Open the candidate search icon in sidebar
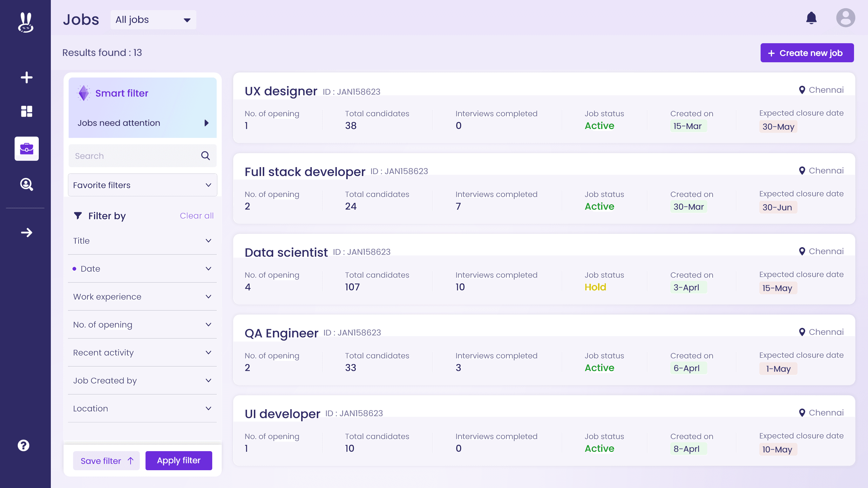This screenshot has width=868, height=488. point(26,184)
